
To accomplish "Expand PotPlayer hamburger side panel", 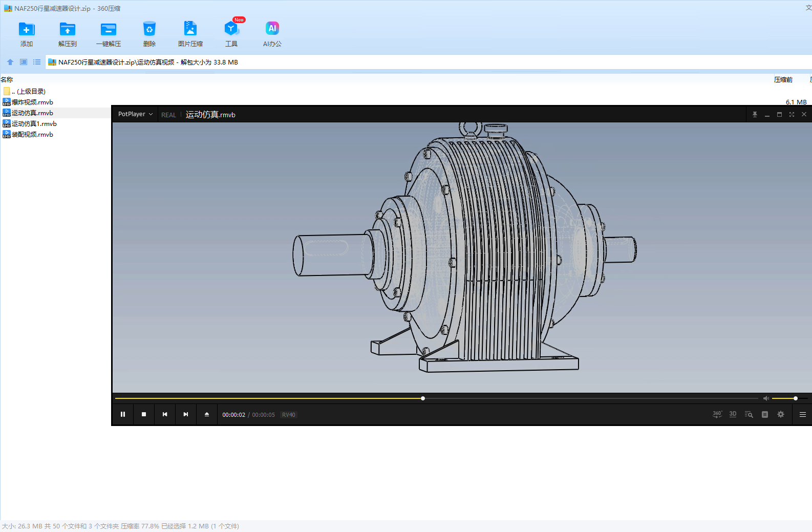I will 802,415.
